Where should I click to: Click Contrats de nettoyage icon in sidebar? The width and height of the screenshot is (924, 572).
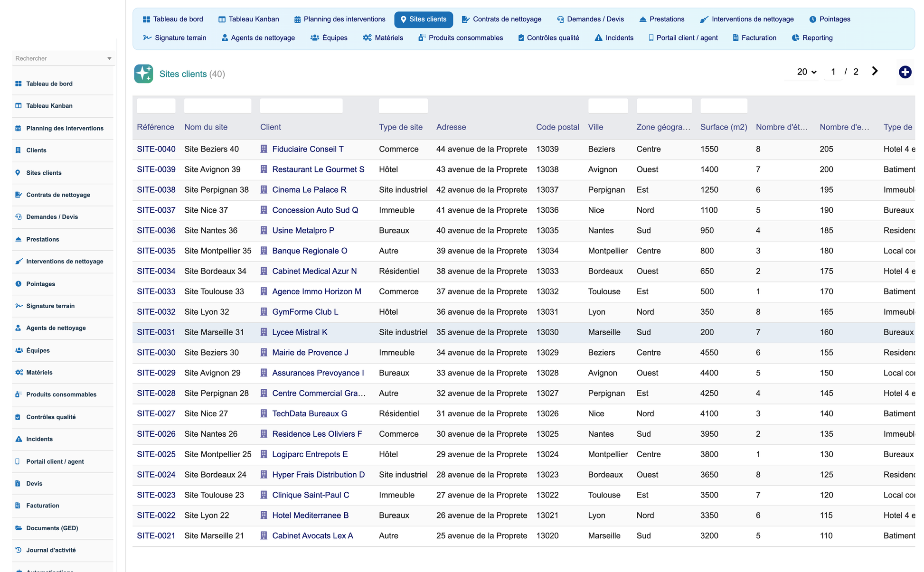(19, 195)
